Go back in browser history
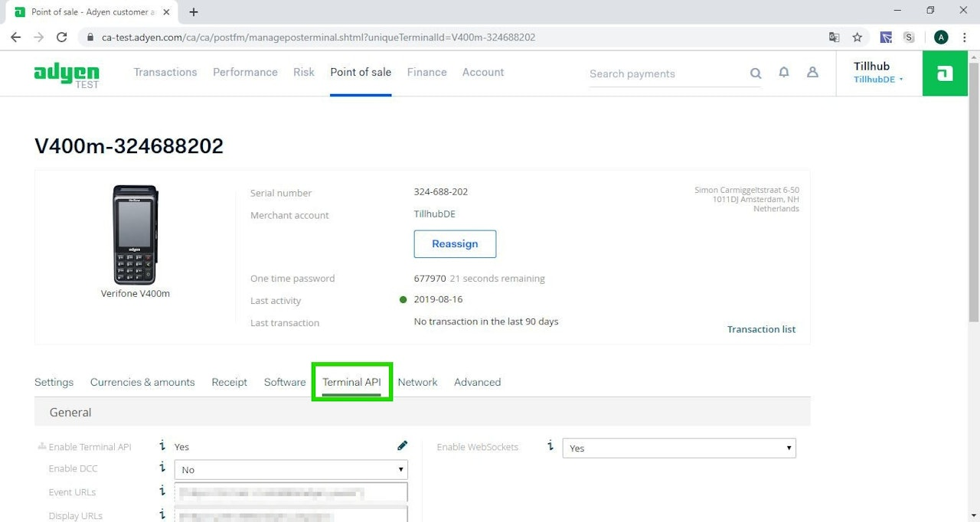Screen dimensions: 980x522 [x=15, y=37]
